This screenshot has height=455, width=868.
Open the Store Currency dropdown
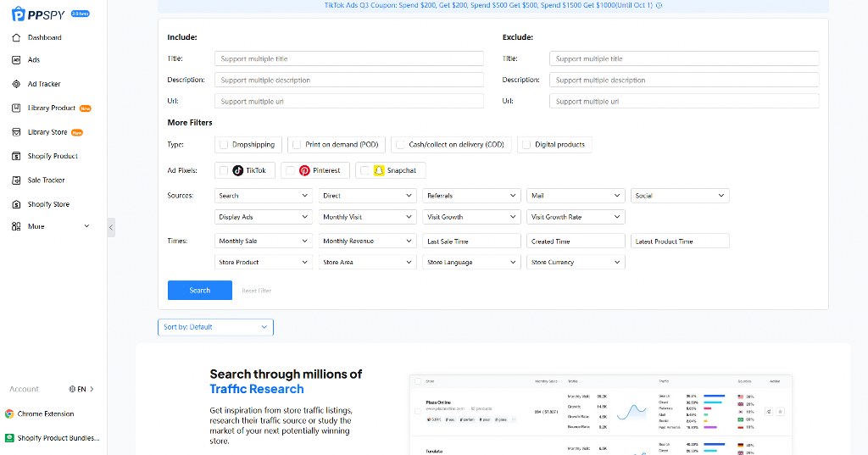tap(576, 263)
